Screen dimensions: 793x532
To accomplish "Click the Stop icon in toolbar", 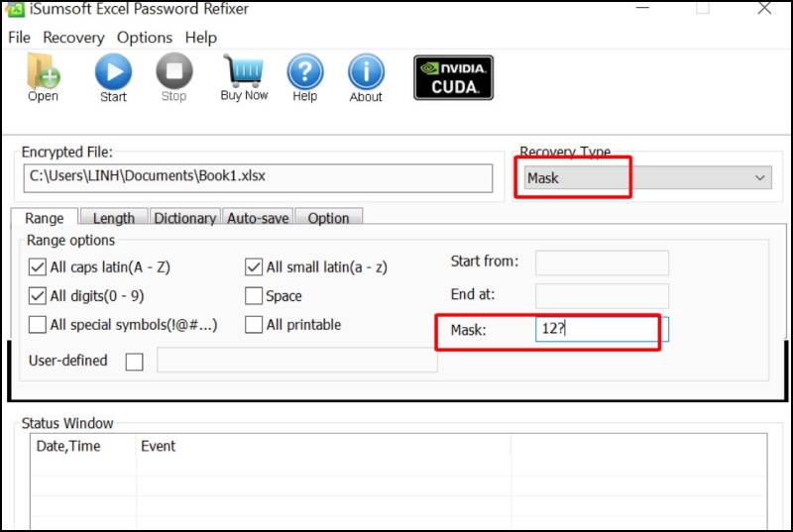I will click(173, 71).
